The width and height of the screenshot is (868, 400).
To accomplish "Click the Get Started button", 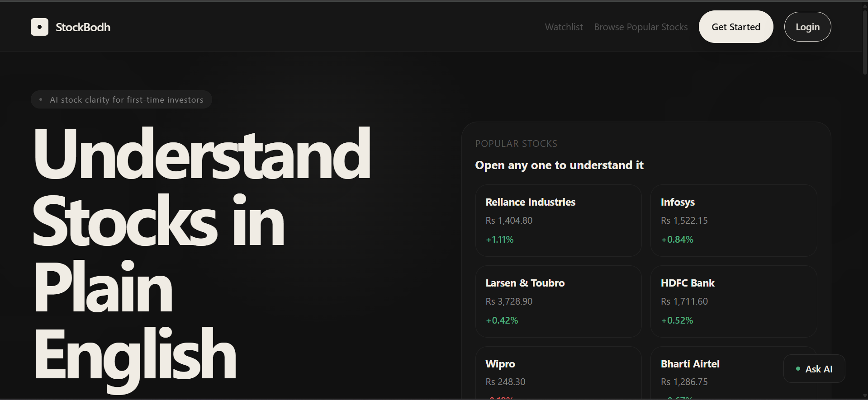I will [736, 27].
